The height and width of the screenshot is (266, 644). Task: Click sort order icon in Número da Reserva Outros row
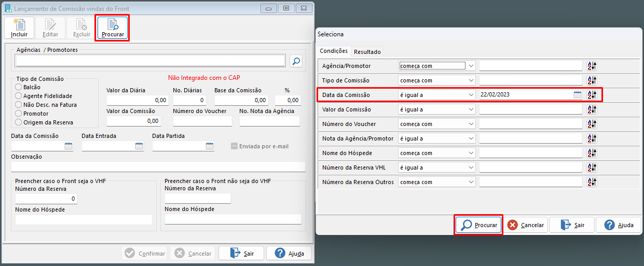point(592,182)
